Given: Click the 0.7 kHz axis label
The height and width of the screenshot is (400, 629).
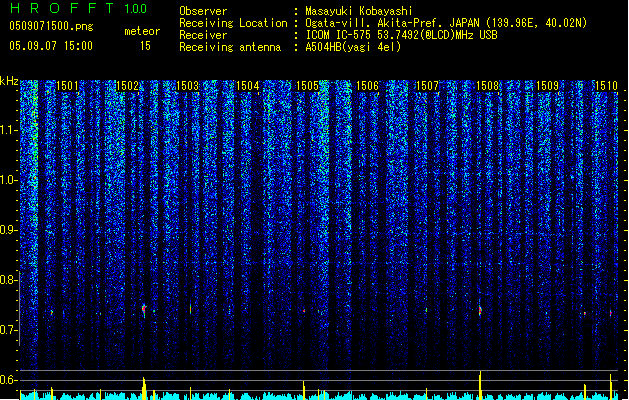Looking at the screenshot, I should pos(8,330).
